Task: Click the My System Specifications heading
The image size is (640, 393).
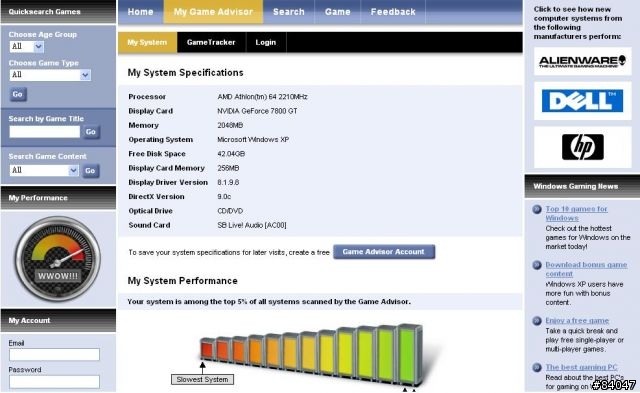Action: pyautogui.click(x=185, y=73)
